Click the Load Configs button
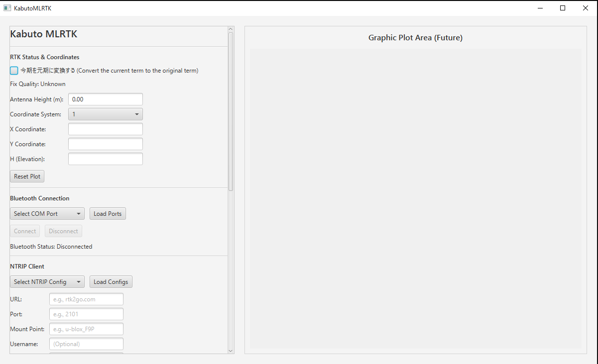 [111, 282]
